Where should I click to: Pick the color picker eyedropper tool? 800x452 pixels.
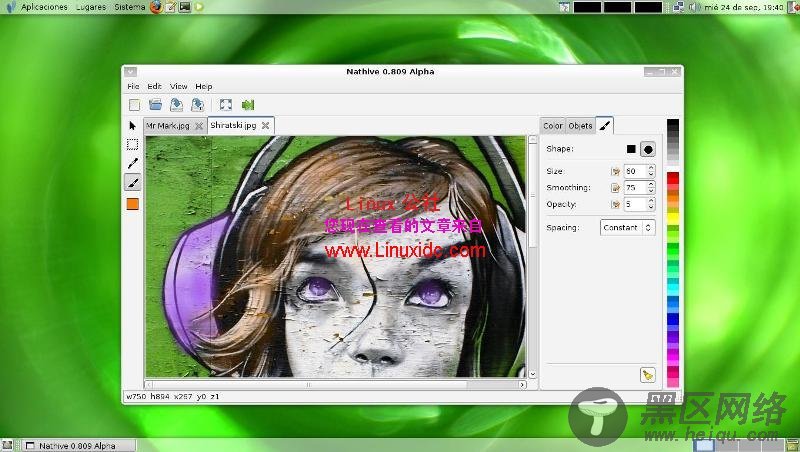click(133, 163)
